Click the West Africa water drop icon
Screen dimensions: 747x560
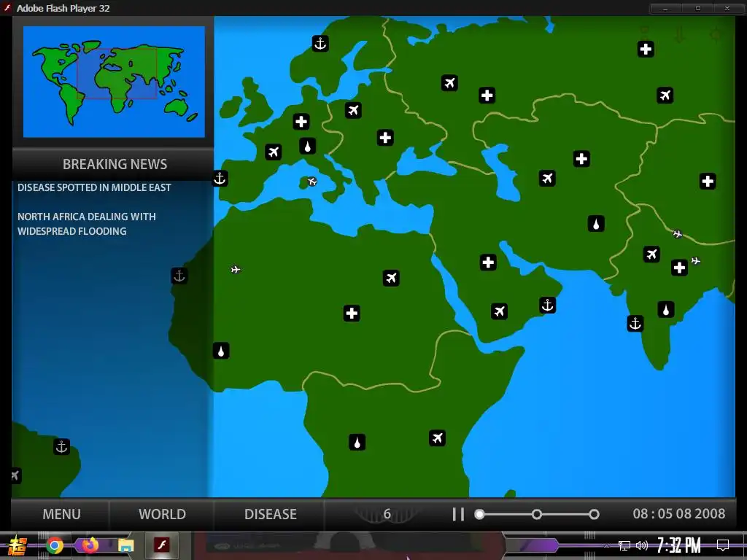click(221, 351)
